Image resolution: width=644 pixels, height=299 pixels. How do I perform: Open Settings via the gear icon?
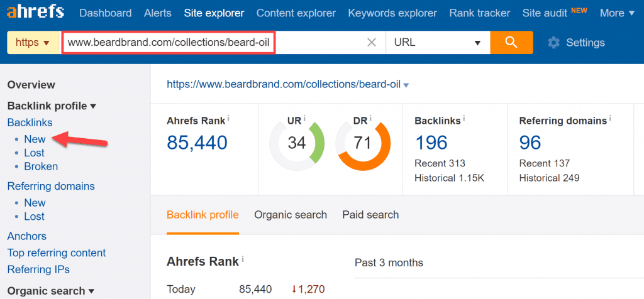553,43
